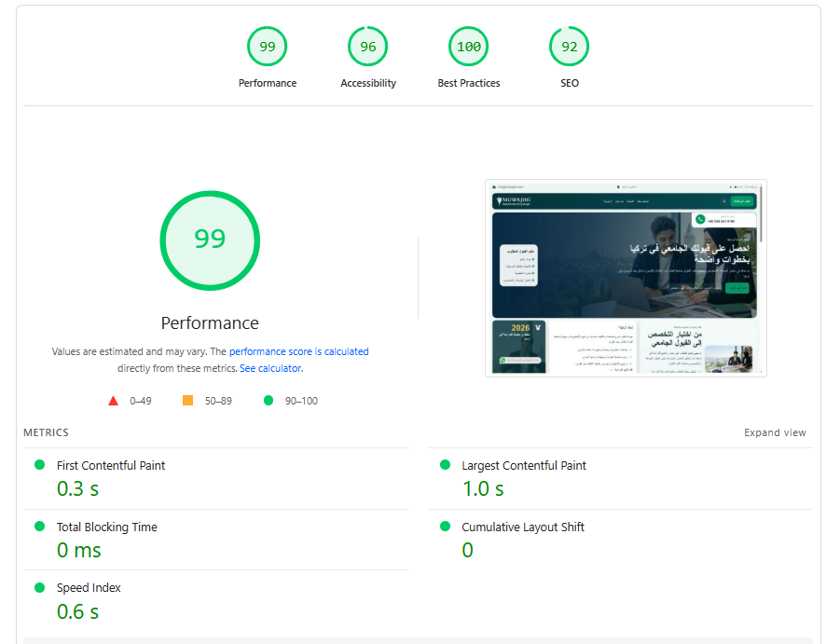Screen dimensions: 826x644
Task: Click the red triangle 0–49 legend icon
Action: [x=113, y=401]
